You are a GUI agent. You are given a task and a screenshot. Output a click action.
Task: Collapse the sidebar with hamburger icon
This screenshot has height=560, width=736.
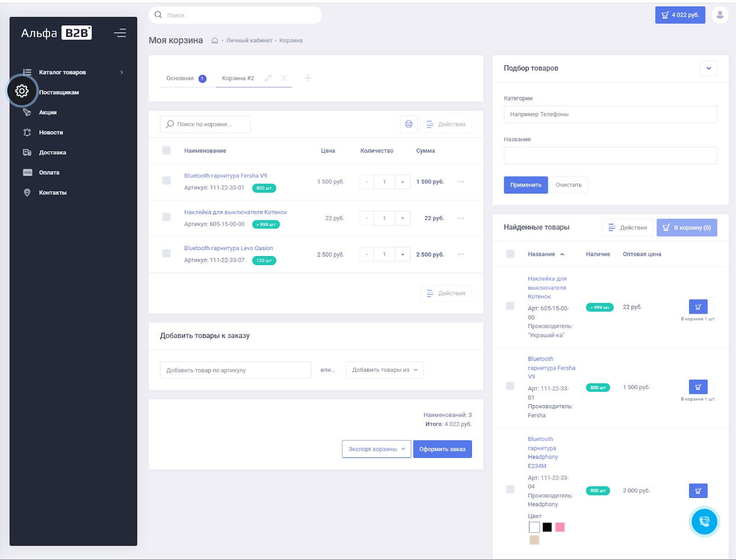[120, 33]
